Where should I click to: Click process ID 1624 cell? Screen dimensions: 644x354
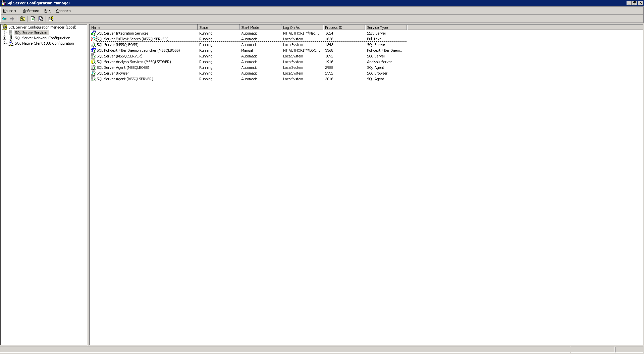(x=329, y=33)
